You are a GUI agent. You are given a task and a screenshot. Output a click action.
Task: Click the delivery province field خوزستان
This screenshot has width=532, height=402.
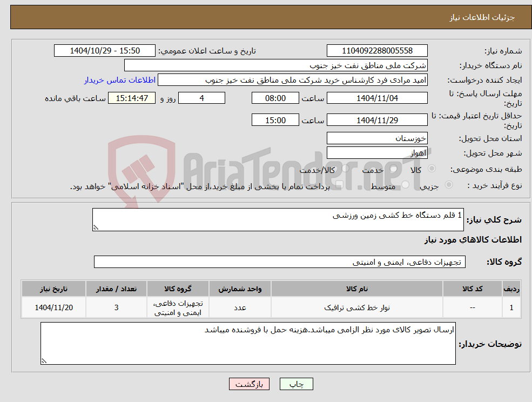(377, 138)
